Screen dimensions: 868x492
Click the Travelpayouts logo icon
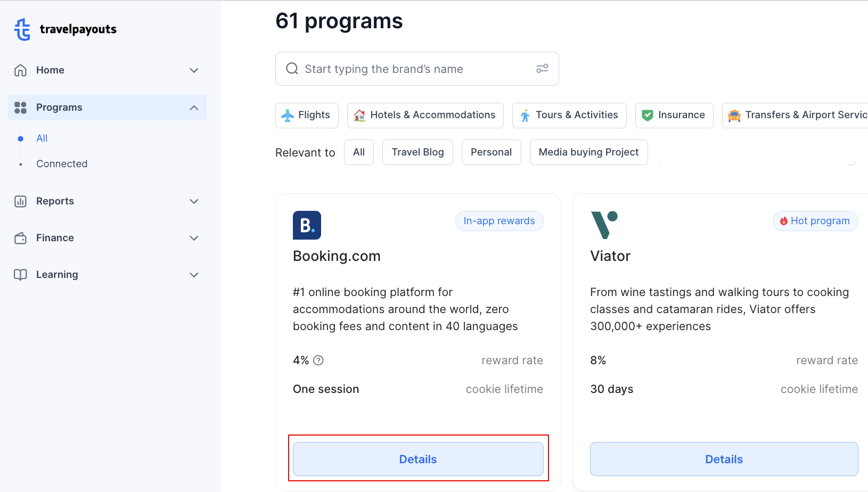[21, 29]
